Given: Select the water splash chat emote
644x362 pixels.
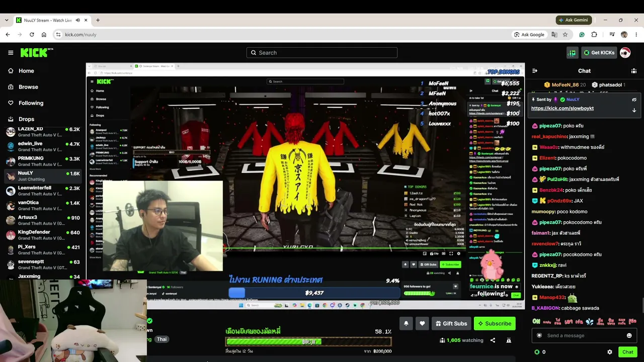Looking at the screenshot, I should 589,321.
